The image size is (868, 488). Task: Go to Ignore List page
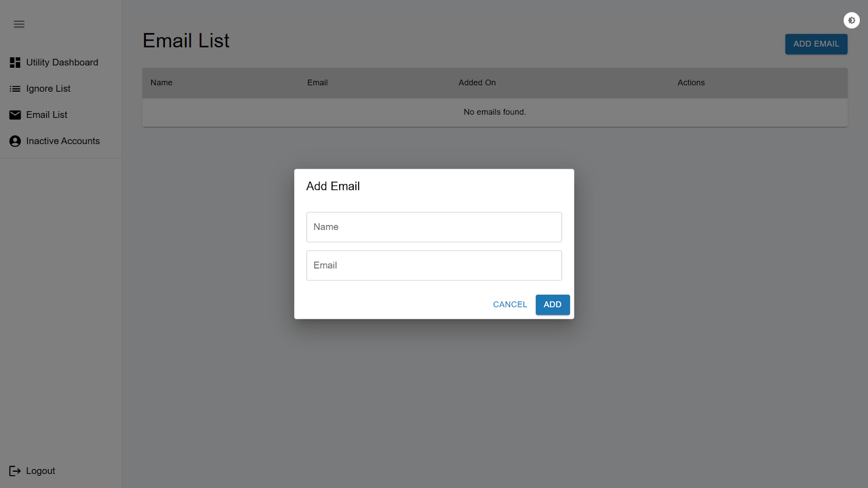48,88
